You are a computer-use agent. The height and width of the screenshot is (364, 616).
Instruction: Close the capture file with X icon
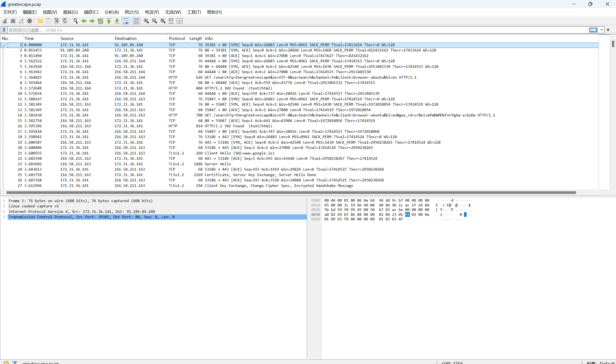click(x=57, y=21)
